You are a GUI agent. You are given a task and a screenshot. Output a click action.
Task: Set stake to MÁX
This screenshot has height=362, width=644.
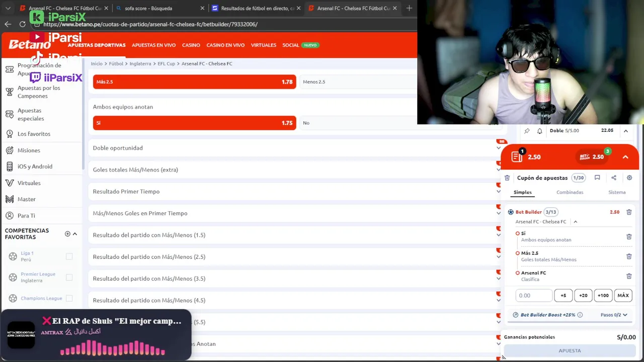pos(623,296)
